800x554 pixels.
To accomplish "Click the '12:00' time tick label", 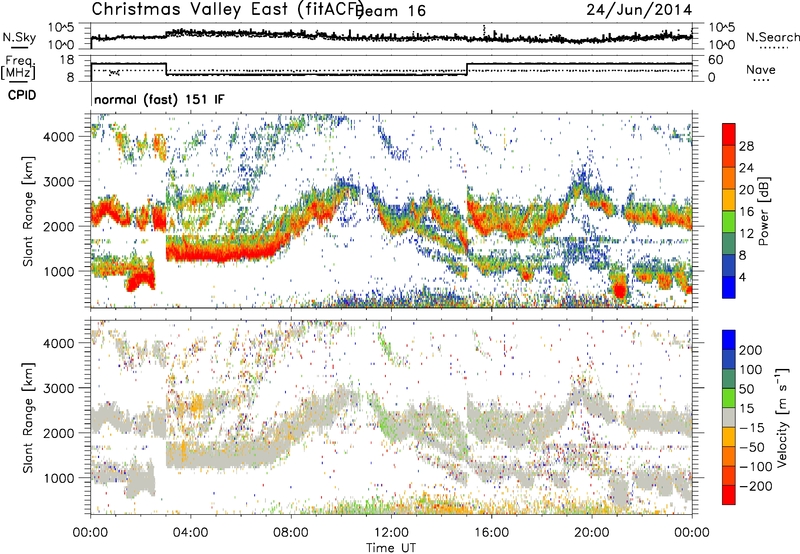I will pyautogui.click(x=391, y=533).
